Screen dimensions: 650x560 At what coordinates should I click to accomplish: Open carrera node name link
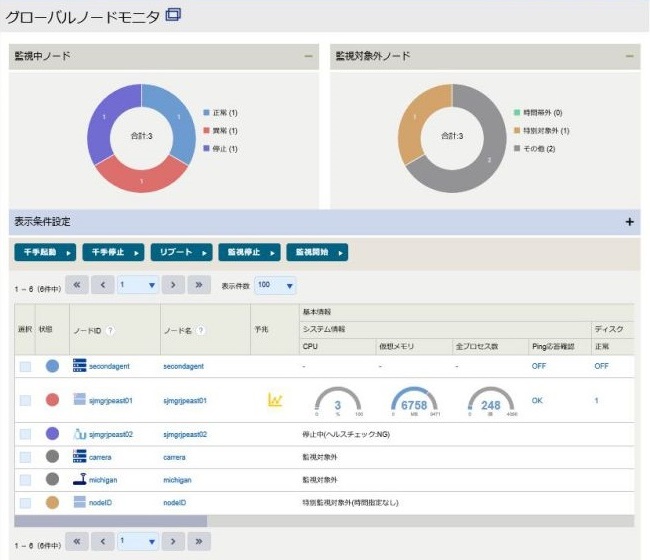[175, 457]
